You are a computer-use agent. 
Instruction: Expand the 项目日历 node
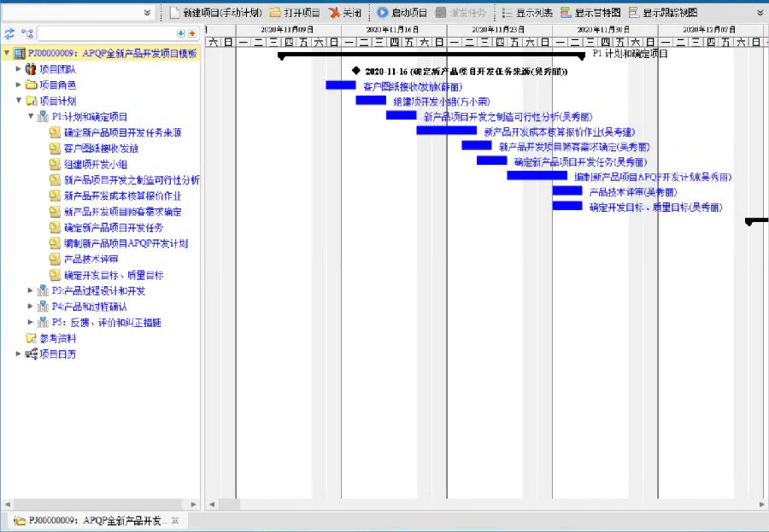[x=19, y=354]
